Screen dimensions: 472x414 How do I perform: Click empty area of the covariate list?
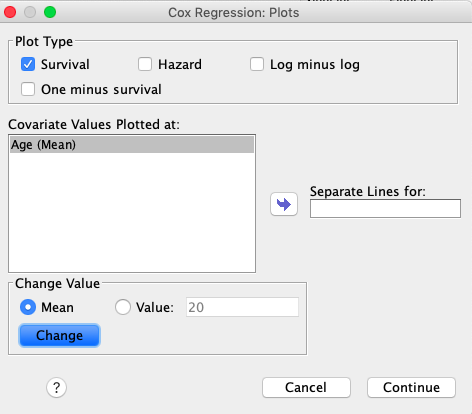(132, 212)
